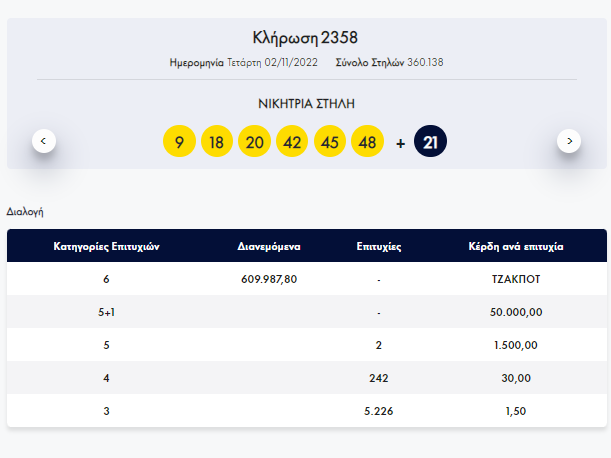The width and height of the screenshot is (611, 458).
Task: Click the Διανεμόμενα column header
Action: point(270,246)
